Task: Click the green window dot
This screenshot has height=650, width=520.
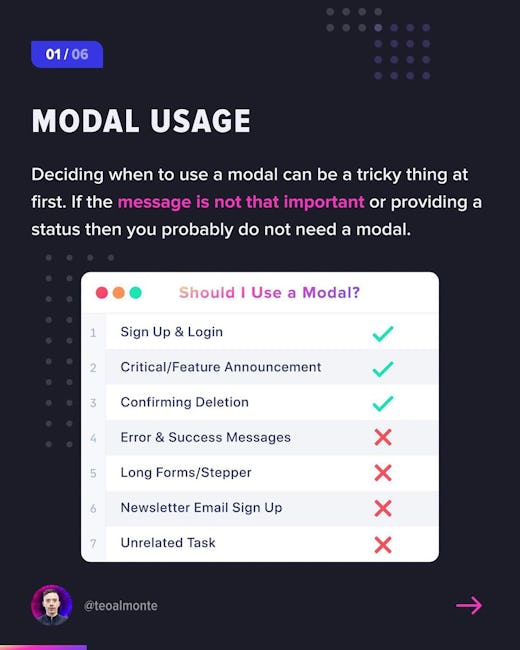Action: (x=136, y=293)
